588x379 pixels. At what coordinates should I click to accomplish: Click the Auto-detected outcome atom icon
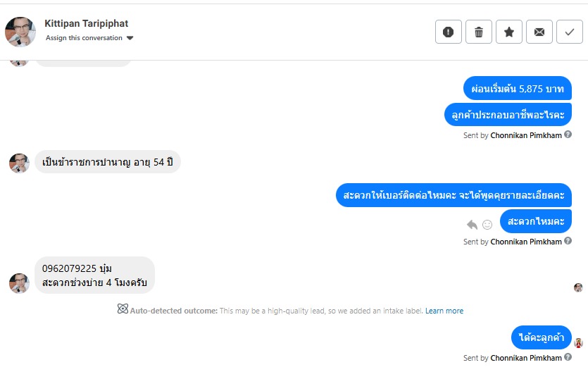[123, 309]
